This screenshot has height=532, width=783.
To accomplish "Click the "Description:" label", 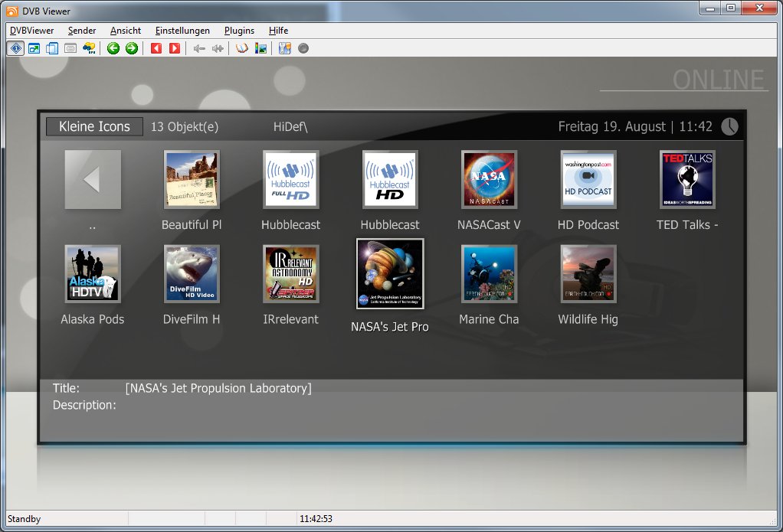I will pyautogui.click(x=84, y=405).
